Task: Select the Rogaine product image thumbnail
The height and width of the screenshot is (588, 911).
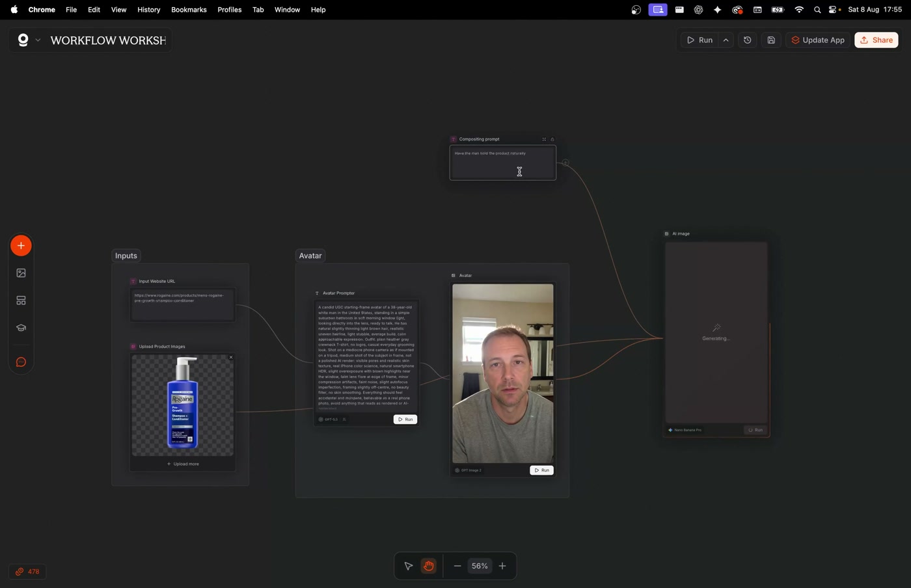Action: click(x=183, y=405)
